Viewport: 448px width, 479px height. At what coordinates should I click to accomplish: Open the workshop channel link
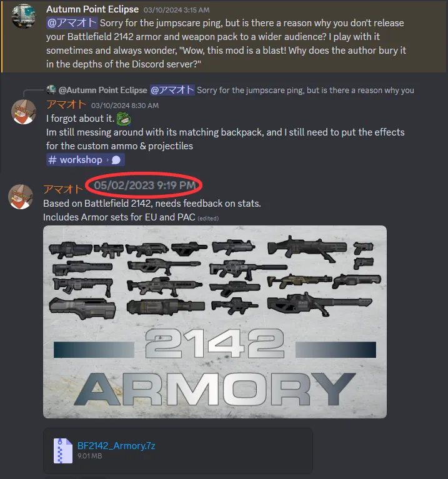[81, 160]
